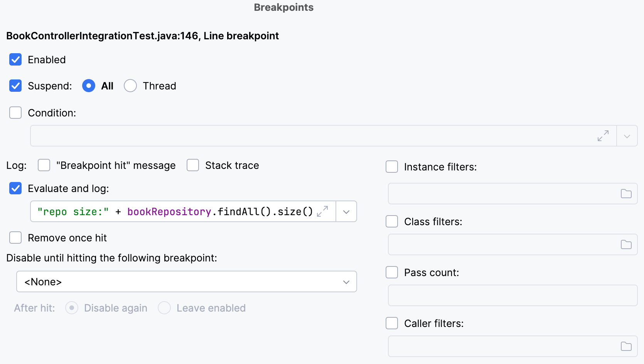Image resolution: width=644 pixels, height=364 pixels.
Task: Enable Instance filters
Action: coord(391,167)
